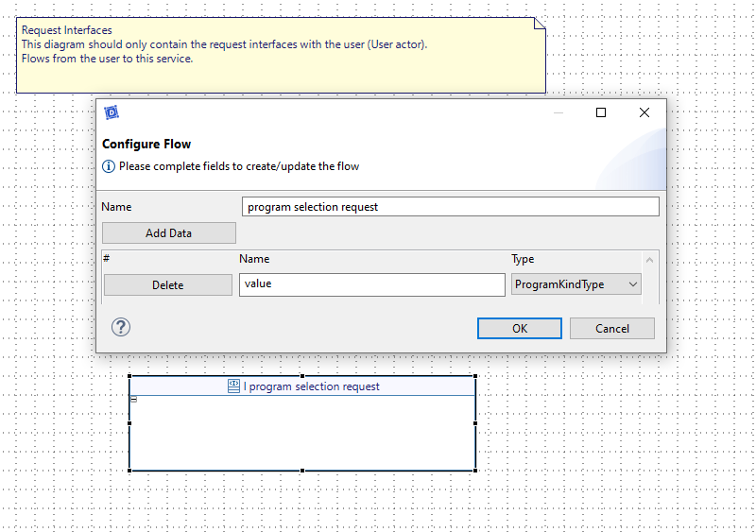The width and height of the screenshot is (756, 532).
Task: Click the data table 'Name' column header
Action: (x=254, y=259)
